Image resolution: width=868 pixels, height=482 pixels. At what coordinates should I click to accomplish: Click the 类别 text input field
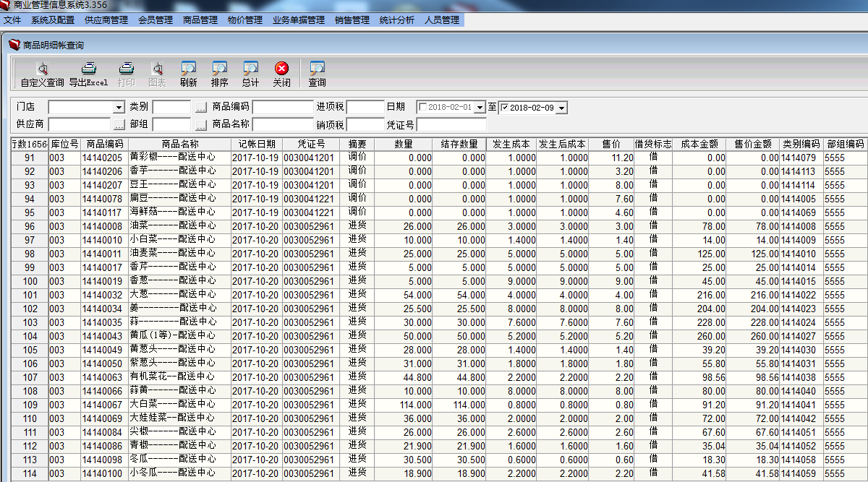point(173,108)
